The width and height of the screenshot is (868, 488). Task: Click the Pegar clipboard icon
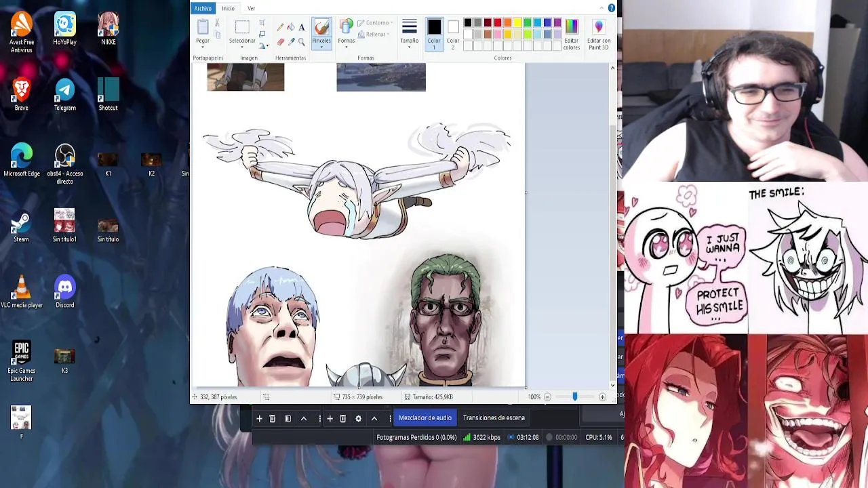pos(203,27)
